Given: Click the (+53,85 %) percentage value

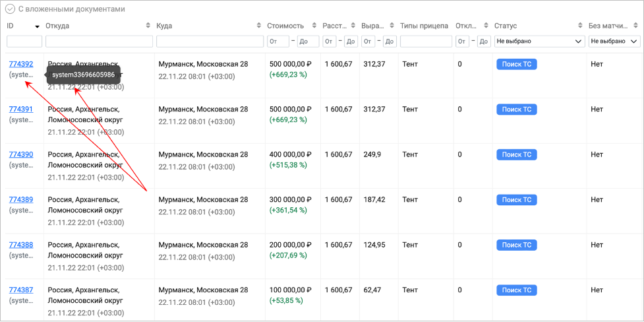Looking at the screenshot, I should coord(286,300).
